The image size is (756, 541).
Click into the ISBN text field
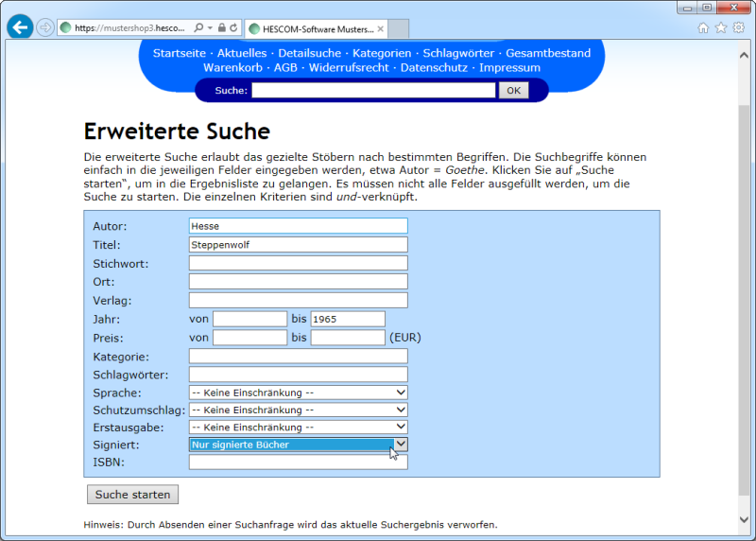298,462
